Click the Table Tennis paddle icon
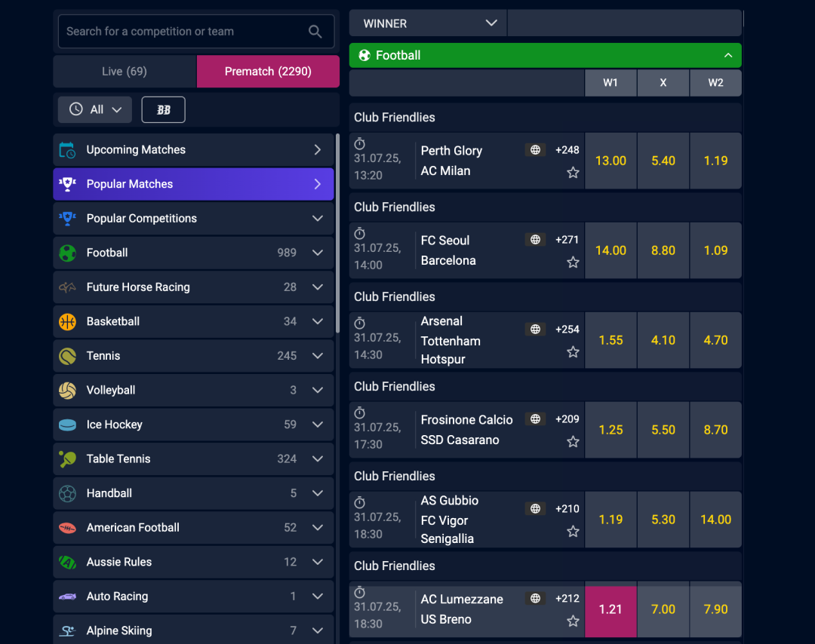 68,459
